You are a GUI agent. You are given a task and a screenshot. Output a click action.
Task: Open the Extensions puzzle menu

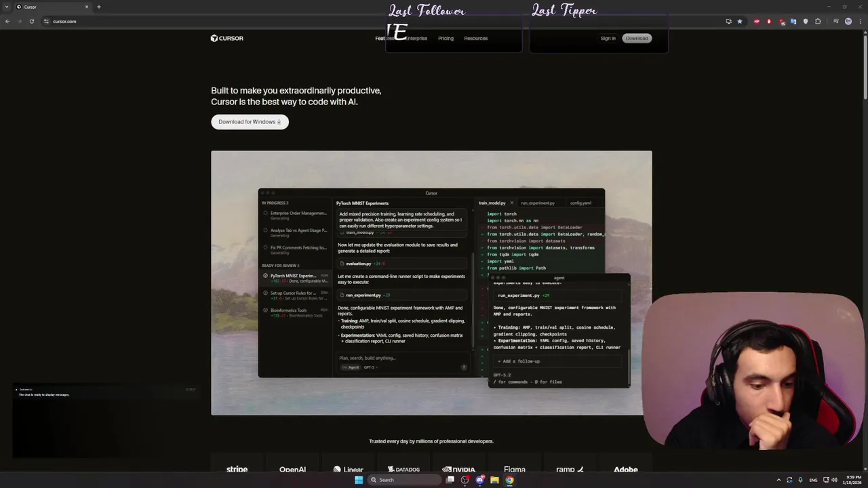tap(818, 21)
